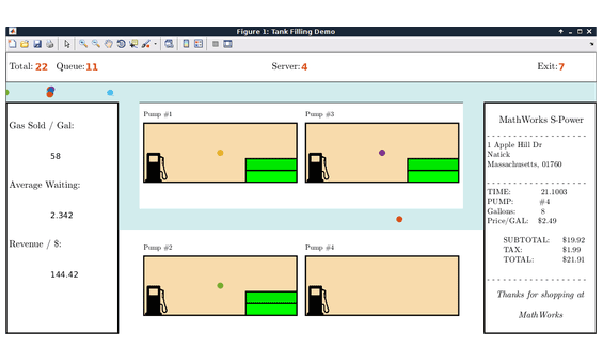This screenshot has width=601, height=361.
Task: Dock the figure using the toolbar's corner arrow
Action: coord(591,44)
